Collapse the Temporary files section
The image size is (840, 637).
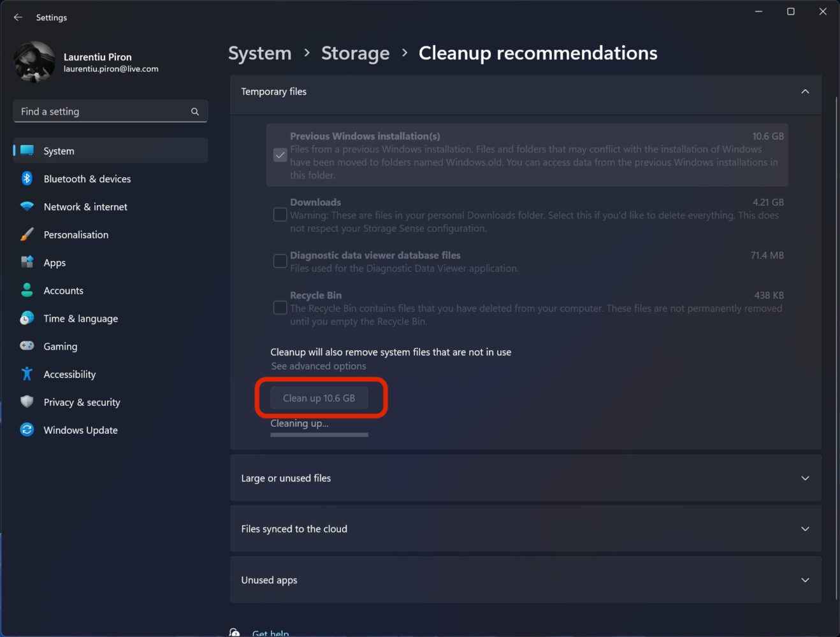click(x=805, y=92)
